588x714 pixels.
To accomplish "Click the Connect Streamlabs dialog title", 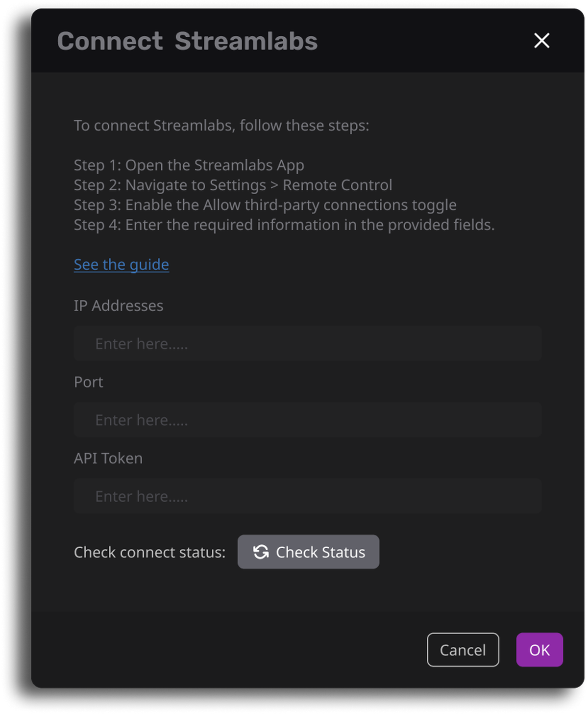I will (x=188, y=41).
